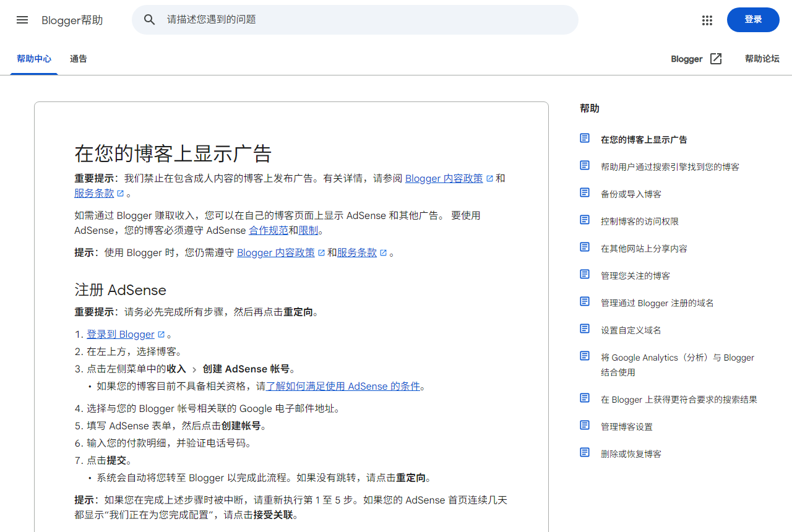Open 了解如何满足使用 AdSense 的条件 link
The height and width of the screenshot is (532, 792).
tap(343, 387)
